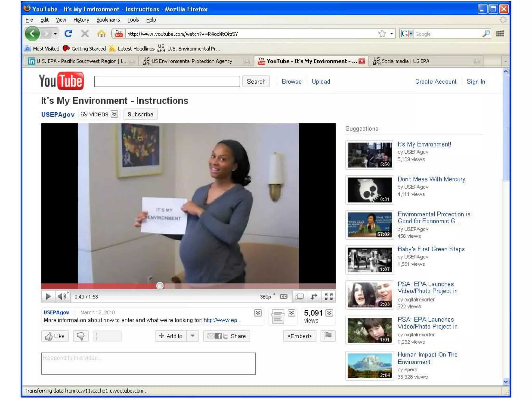Bookmark page with the star icon
The width and height of the screenshot is (532, 399).
pyautogui.click(x=382, y=34)
